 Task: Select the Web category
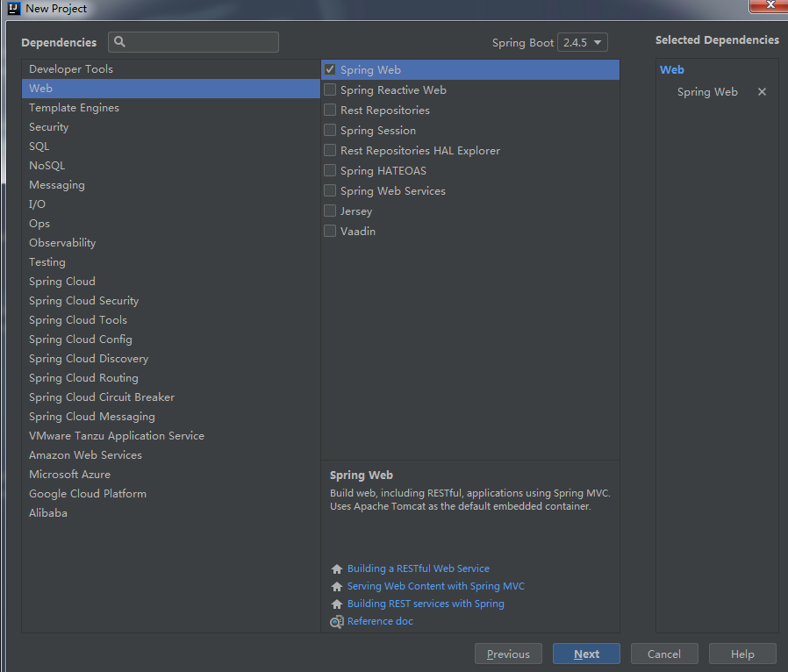pos(171,89)
